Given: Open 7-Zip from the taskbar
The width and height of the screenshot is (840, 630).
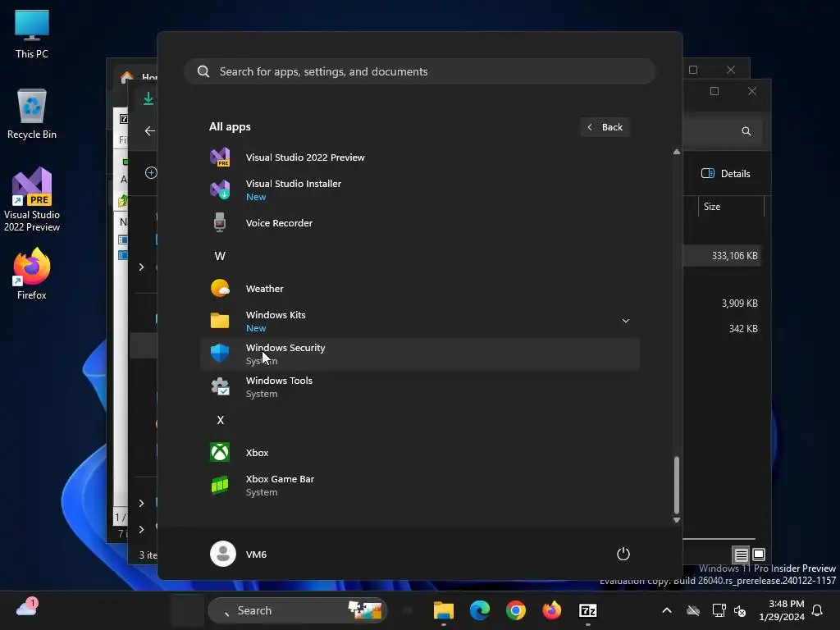Looking at the screenshot, I should [x=587, y=610].
